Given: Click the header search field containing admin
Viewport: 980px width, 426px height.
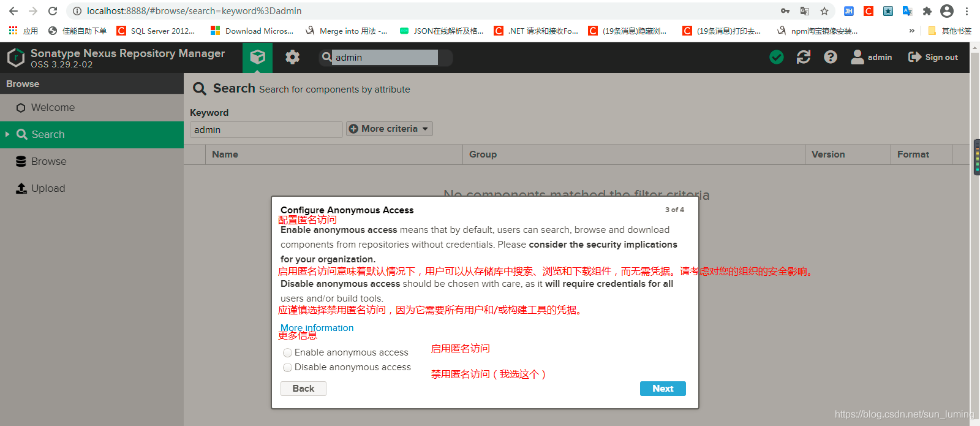Looking at the screenshot, I should pos(385,57).
